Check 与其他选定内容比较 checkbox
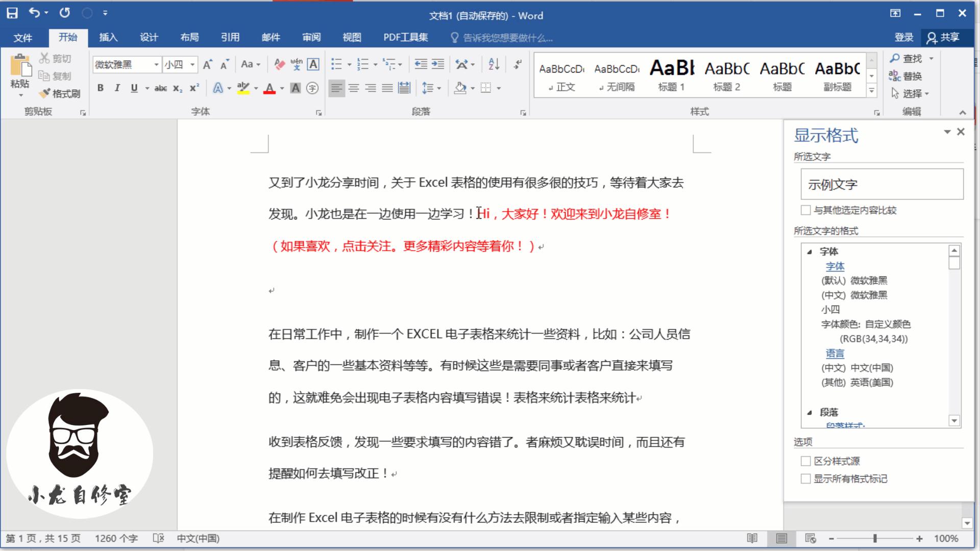 click(x=806, y=210)
